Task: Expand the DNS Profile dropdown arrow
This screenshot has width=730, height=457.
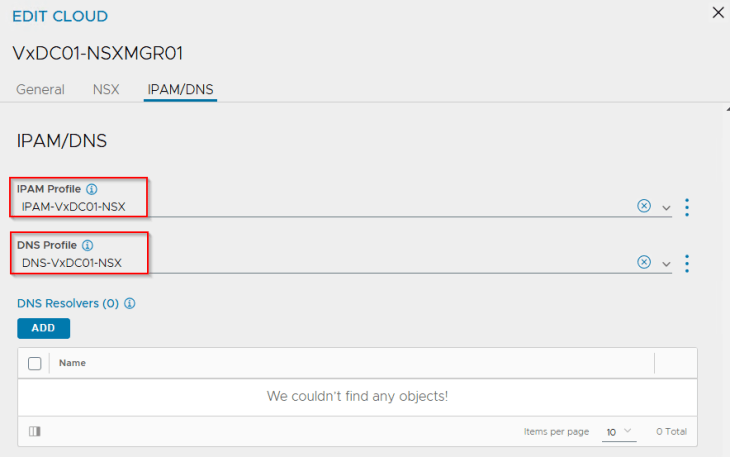Action: click(x=666, y=263)
